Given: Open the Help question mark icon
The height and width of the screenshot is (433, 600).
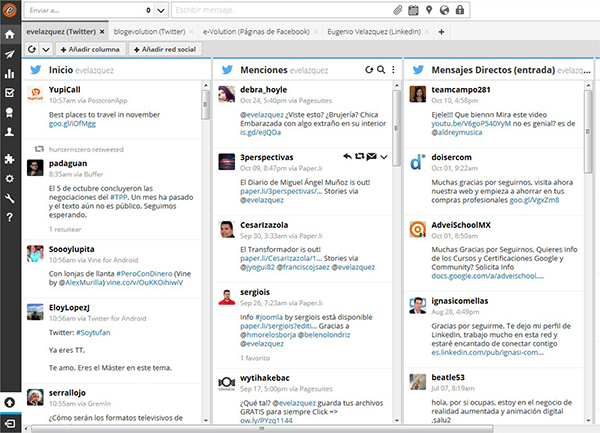Looking at the screenshot, I should (10, 217).
